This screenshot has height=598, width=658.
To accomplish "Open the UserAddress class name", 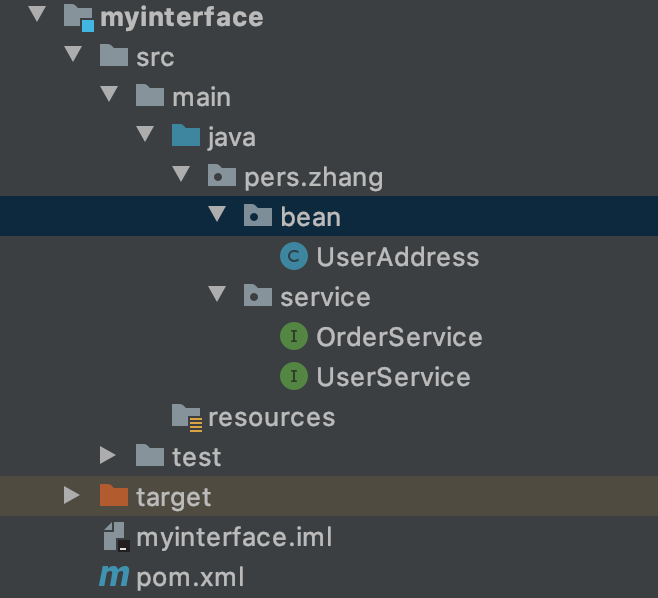I will pos(398,257).
